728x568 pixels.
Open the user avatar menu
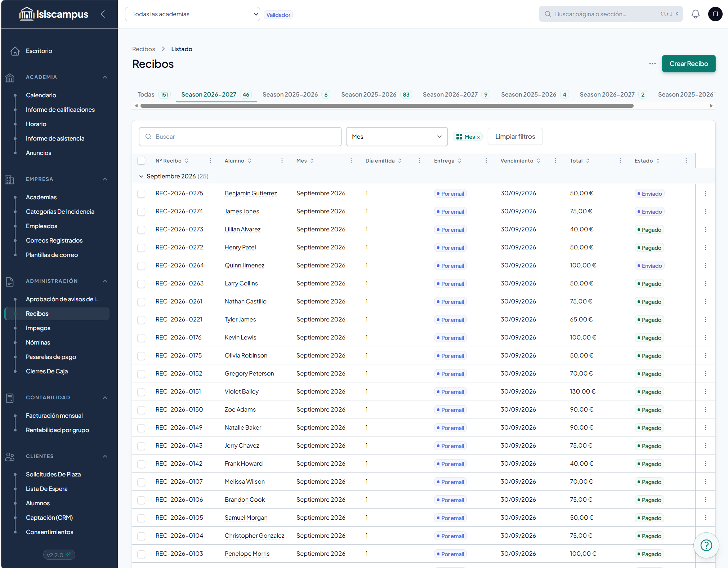[715, 14]
